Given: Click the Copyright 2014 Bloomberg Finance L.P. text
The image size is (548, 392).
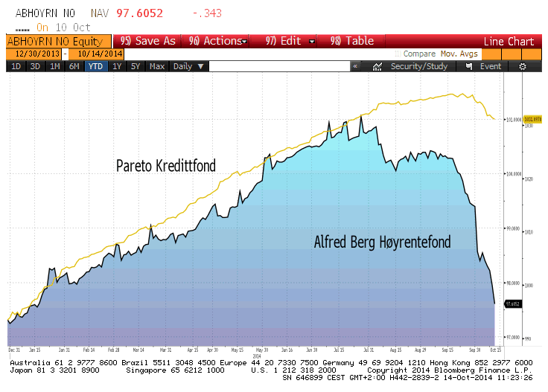Looking at the screenshot, I should pos(450,370).
